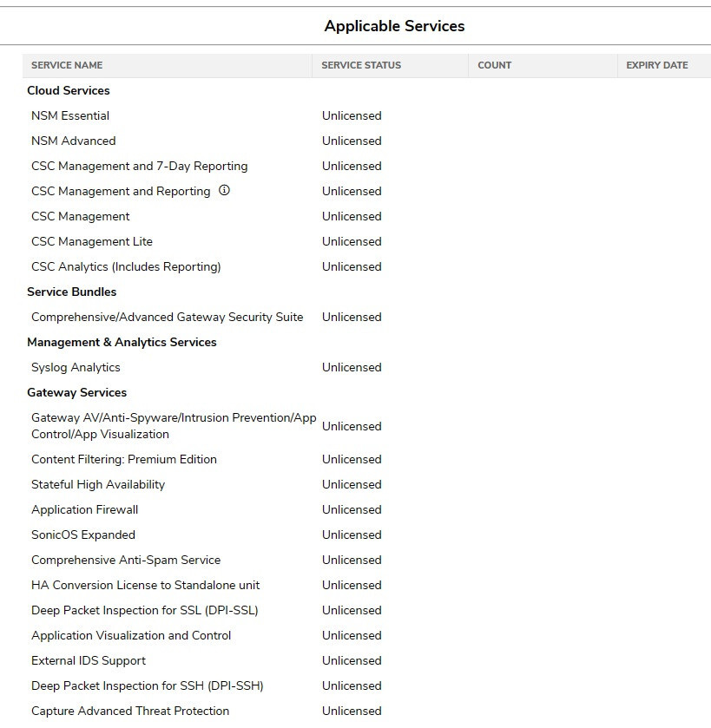Click the CSC Management Lite service name

coord(91,241)
